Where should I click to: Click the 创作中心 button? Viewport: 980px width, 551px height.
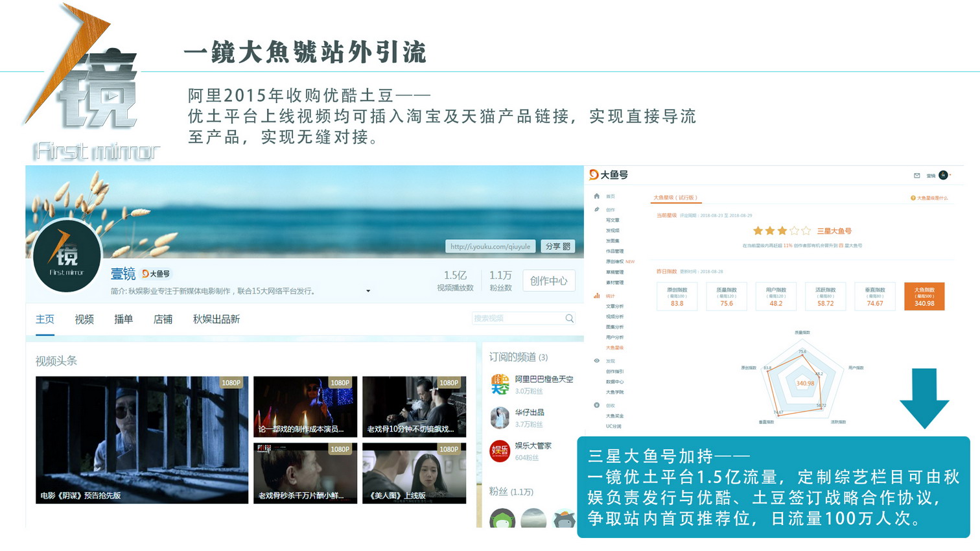tap(548, 281)
